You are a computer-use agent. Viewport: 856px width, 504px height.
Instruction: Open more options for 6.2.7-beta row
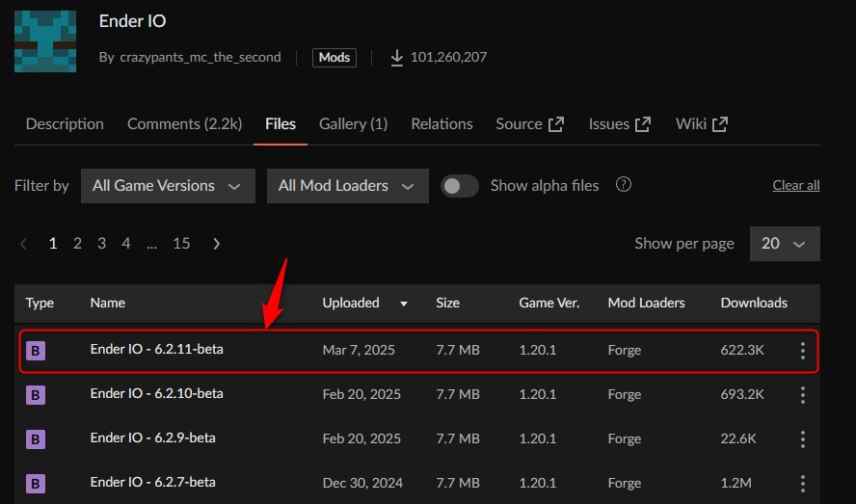802,483
